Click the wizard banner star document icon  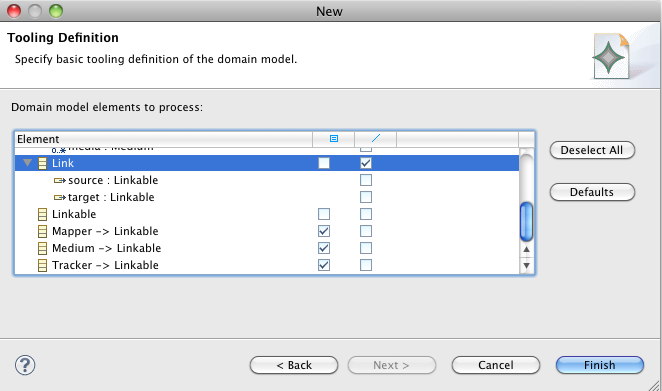click(x=611, y=56)
